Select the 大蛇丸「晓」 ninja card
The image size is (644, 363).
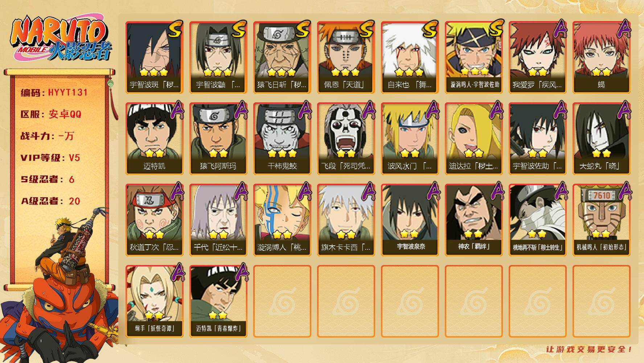tap(601, 139)
